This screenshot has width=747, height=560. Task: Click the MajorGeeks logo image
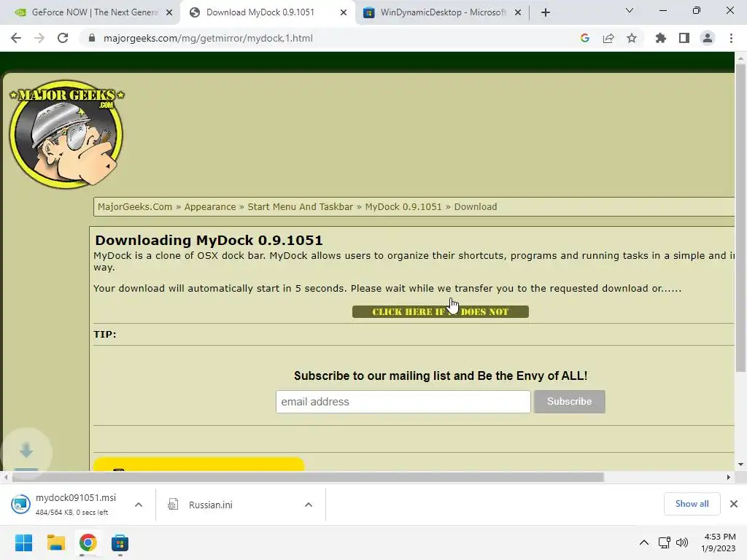coord(66,134)
